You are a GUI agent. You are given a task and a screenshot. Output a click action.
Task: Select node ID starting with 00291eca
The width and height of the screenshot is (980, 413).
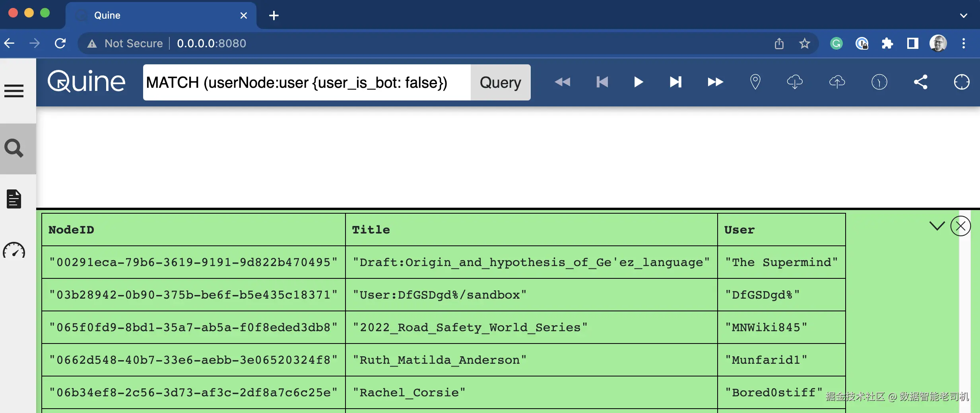pyautogui.click(x=194, y=262)
